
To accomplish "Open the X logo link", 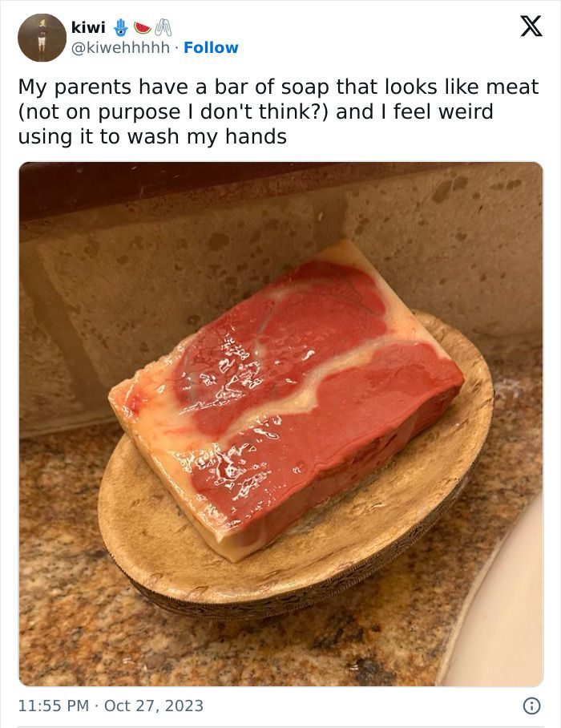I will pos(531,26).
